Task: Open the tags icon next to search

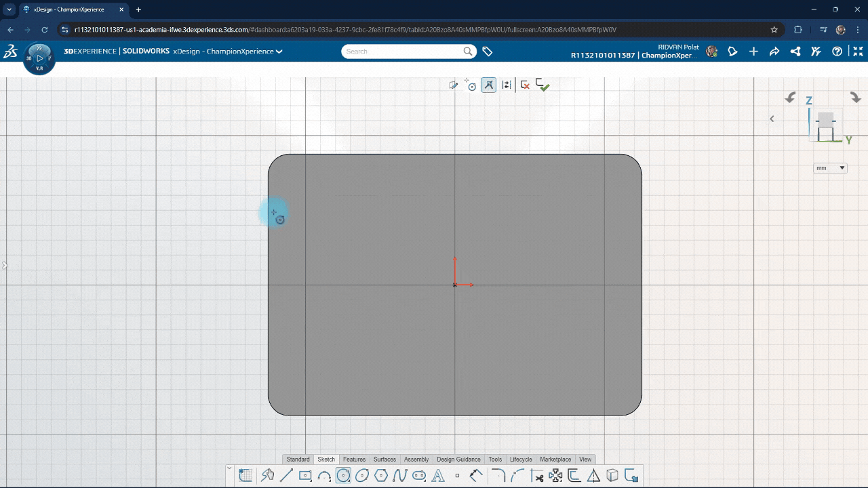Action: pos(487,52)
